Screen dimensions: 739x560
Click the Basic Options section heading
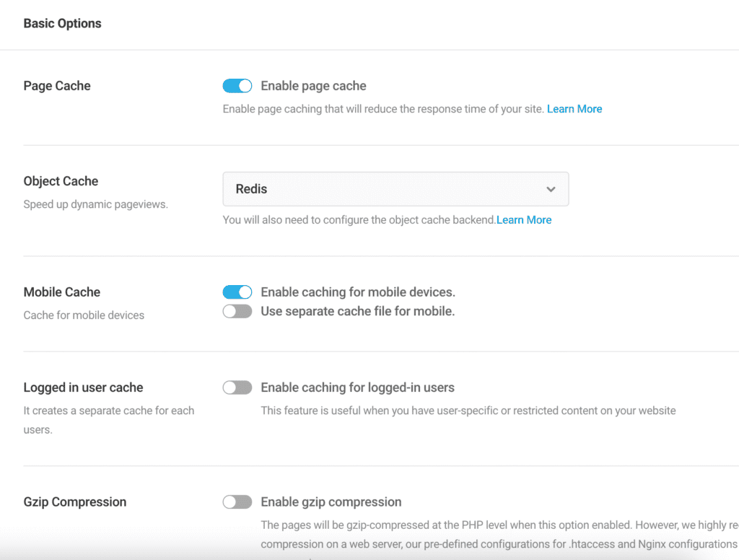tap(62, 24)
